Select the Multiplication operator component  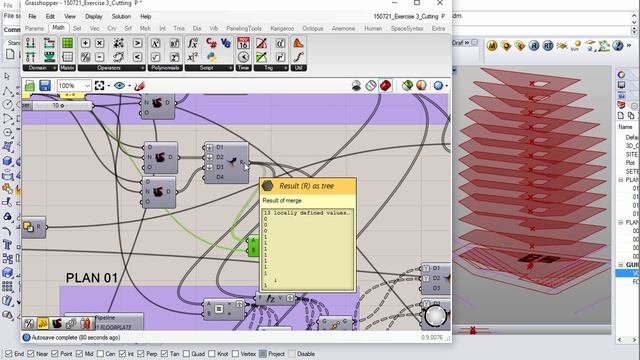pyautogui.click(x=100, y=43)
